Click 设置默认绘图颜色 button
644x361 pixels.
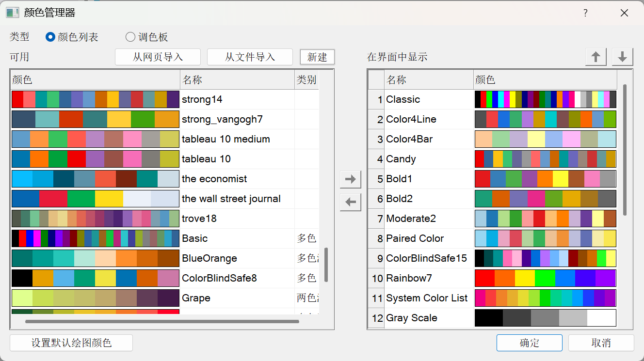click(x=71, y=343)
